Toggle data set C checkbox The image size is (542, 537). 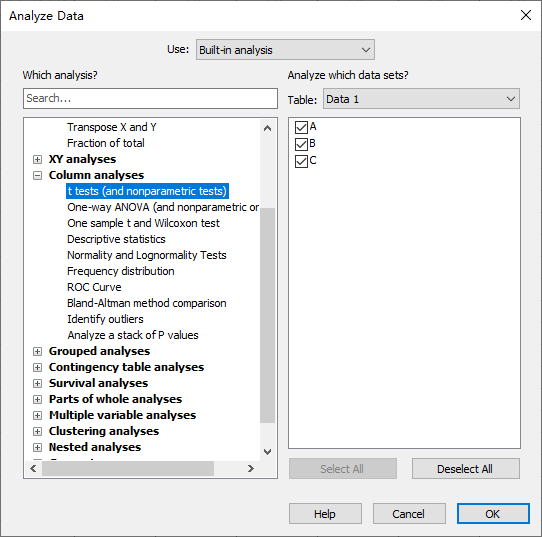[x=301, y=161]
